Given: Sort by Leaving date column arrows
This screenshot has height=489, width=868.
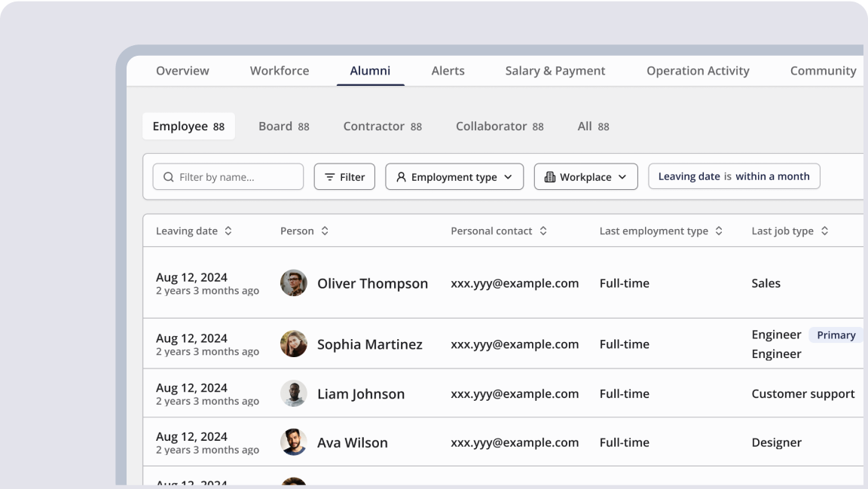Looking at the screenshot, I should click(x=228, y=231).
